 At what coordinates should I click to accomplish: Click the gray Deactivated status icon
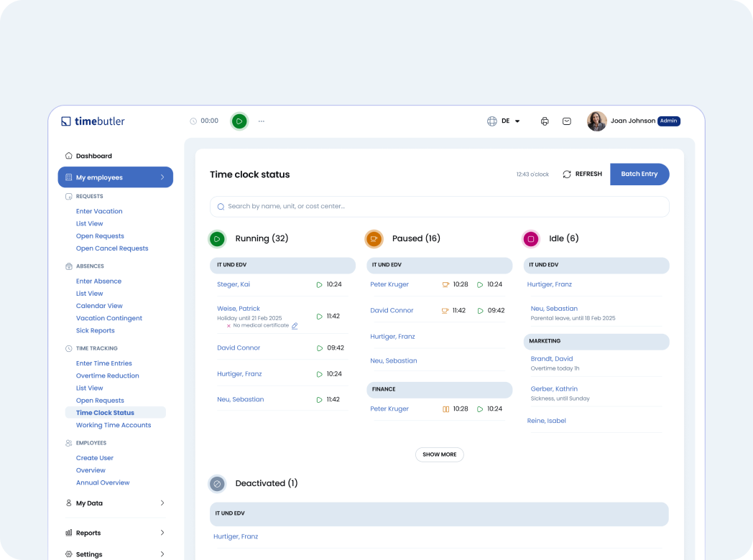[217, 484]
